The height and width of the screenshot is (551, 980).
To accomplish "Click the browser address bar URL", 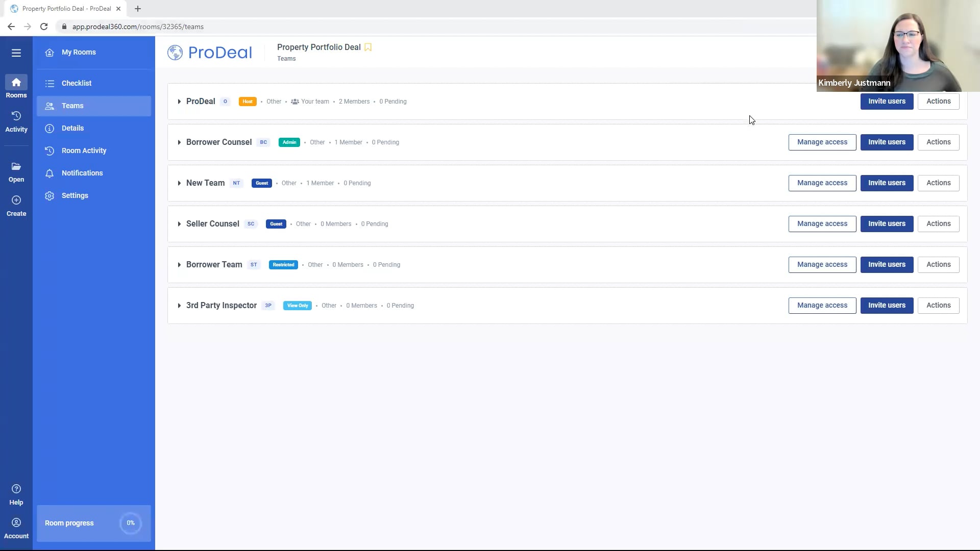I will click(x=138, y=27).
